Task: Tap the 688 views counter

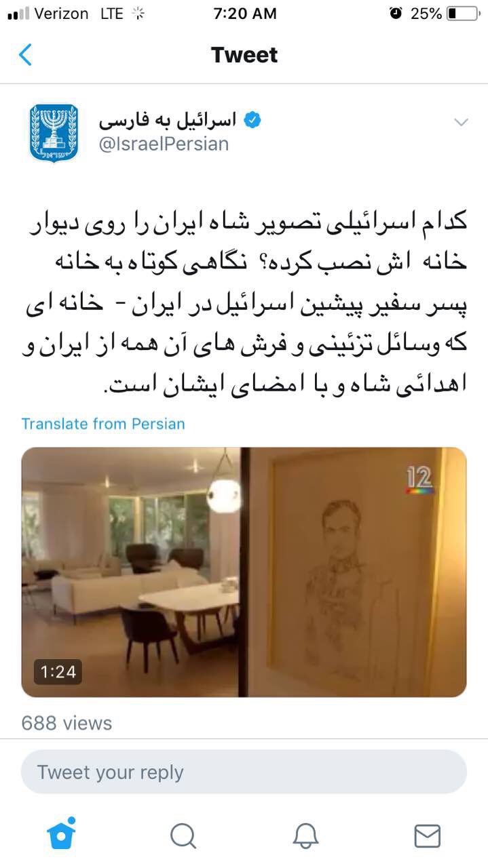Action: 67,723
